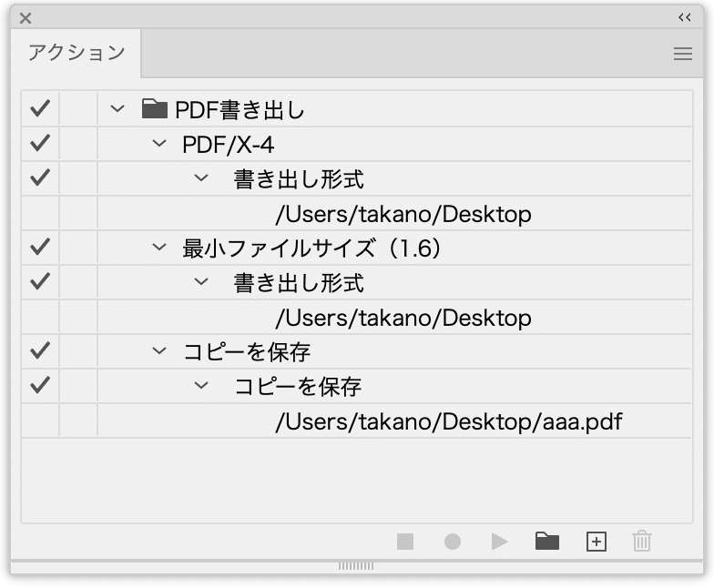
Task: Toggle checkmark for 書き出し形式 under PDF/X-4
Action: pyautogui.click(x=40, y=178)
